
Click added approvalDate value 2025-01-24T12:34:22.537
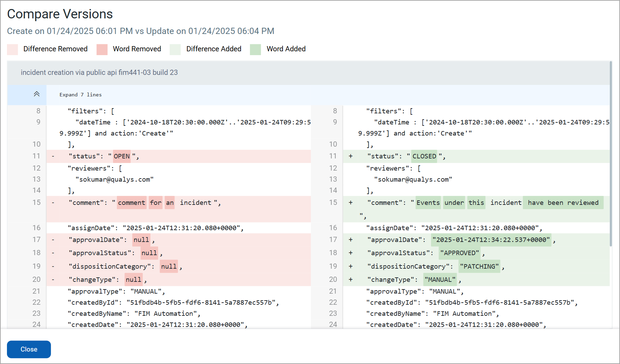click(491, 240)
